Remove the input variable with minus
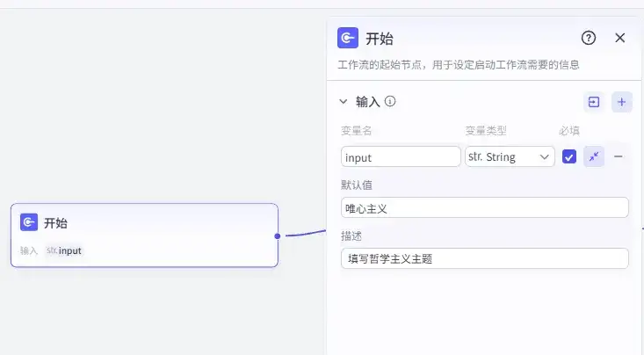 [x=619, y=156]
